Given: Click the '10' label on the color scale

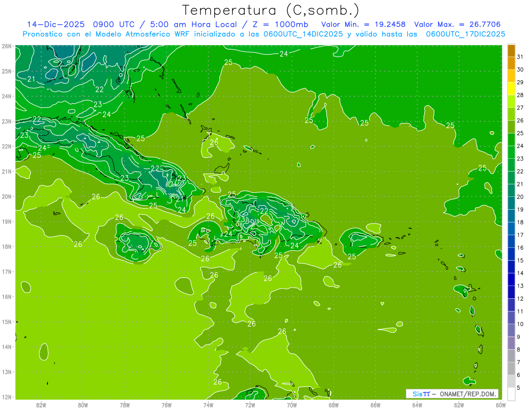Looking at the screenshot, I should coord(520,324).
